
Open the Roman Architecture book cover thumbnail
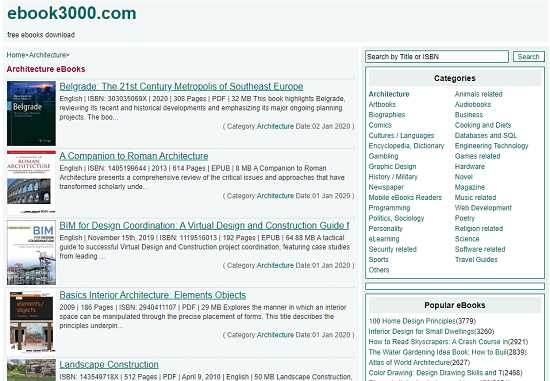[x=31, y=182]
